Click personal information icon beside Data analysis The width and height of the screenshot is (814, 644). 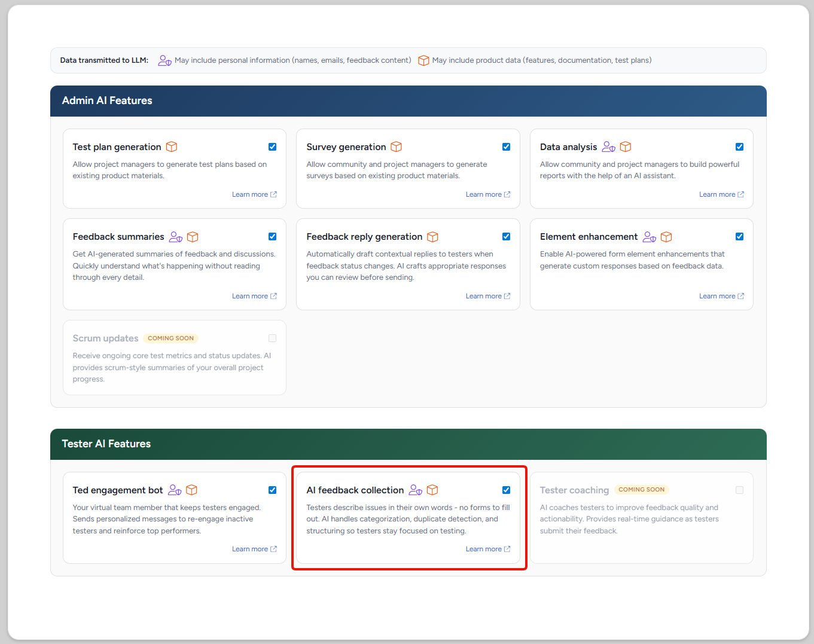(608, 146)
